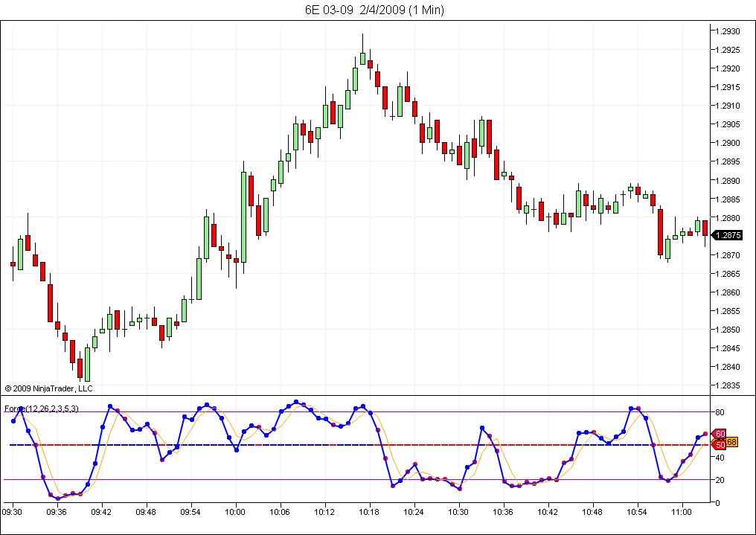
Task: Click the 1.2925 price axis label
Action: tap(728, 50)
